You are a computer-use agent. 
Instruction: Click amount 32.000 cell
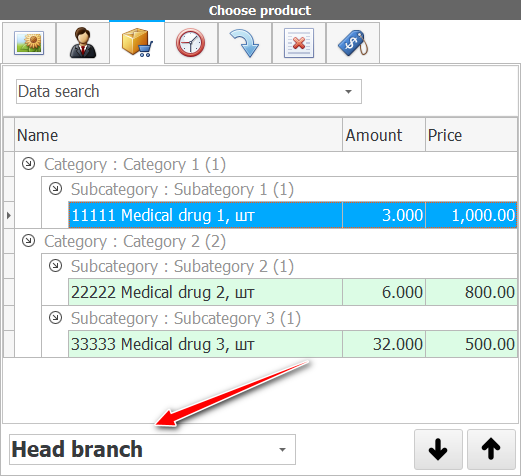pos(384,344)
